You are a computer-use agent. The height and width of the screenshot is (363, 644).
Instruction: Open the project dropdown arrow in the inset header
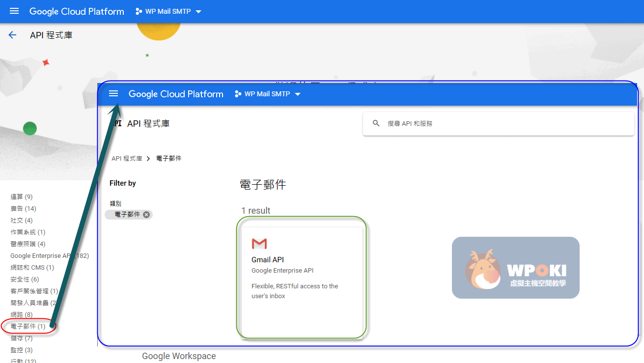click(297, 94)
